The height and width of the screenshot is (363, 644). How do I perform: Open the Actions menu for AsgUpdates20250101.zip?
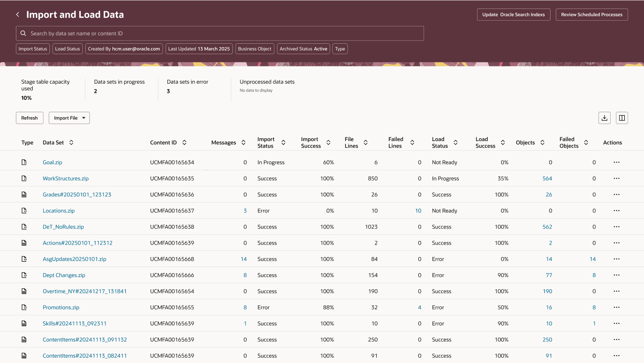tap(616, 259)
